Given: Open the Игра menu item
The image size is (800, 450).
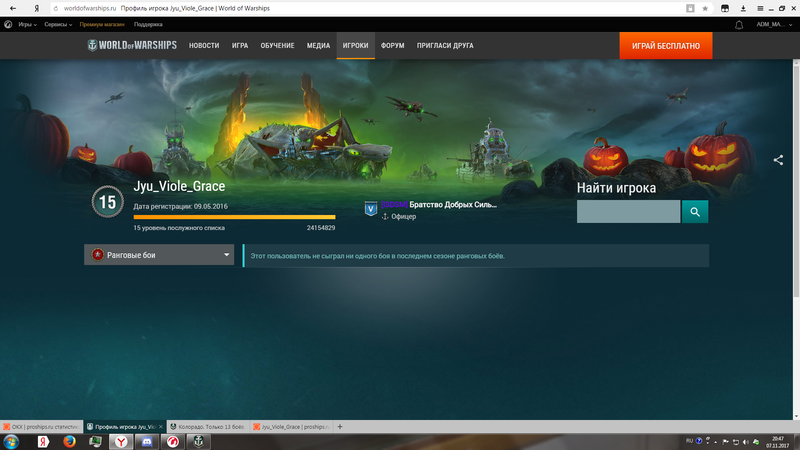Looking at the screenshot, I should click(240, 45).
